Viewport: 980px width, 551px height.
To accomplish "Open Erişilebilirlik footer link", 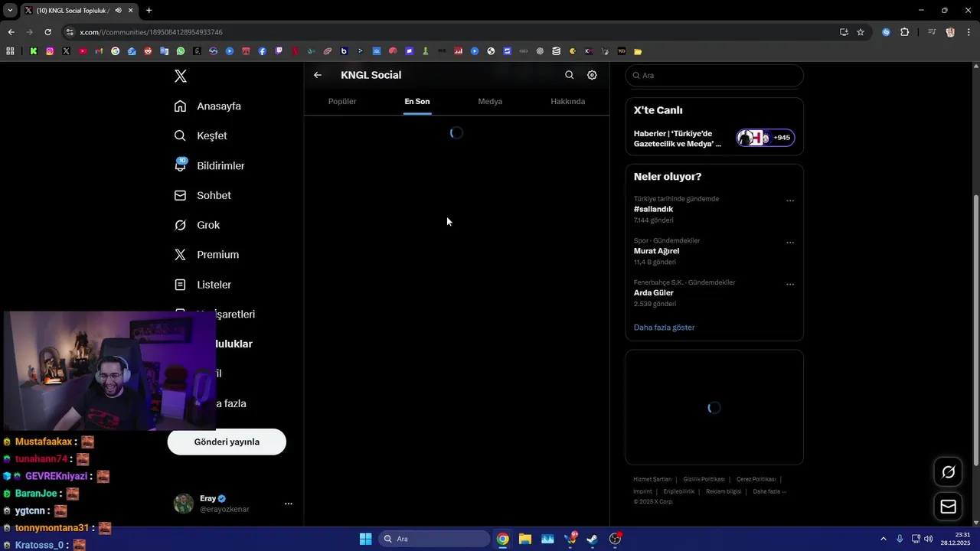I will click(678, 491).
